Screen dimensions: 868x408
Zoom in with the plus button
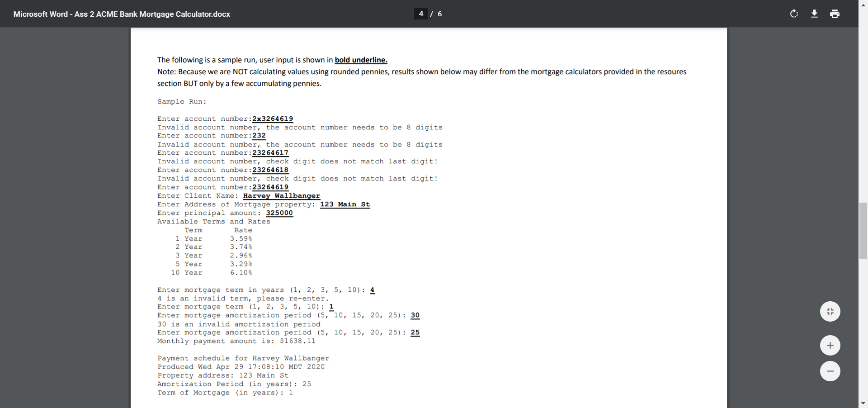pyautogui.click(x=830, y=346)
